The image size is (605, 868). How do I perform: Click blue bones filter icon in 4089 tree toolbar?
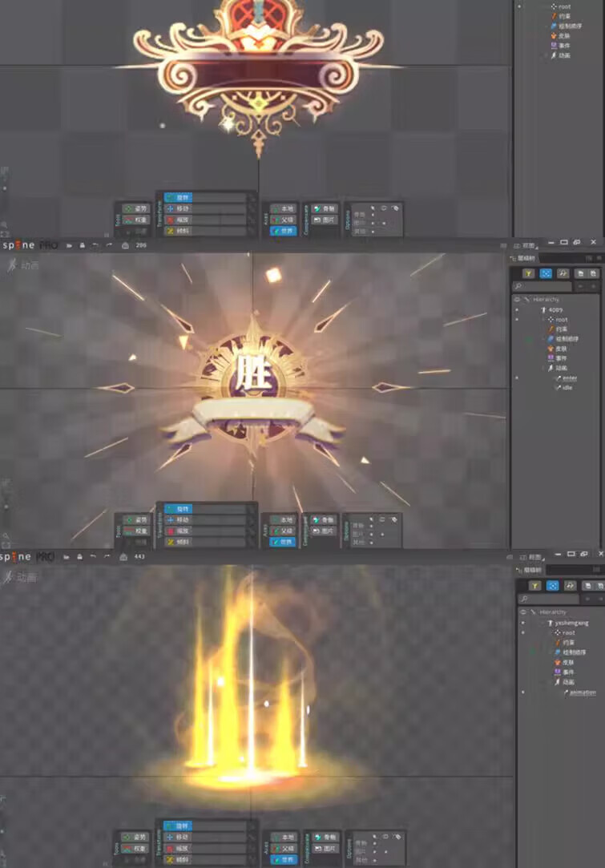[546, 273]
